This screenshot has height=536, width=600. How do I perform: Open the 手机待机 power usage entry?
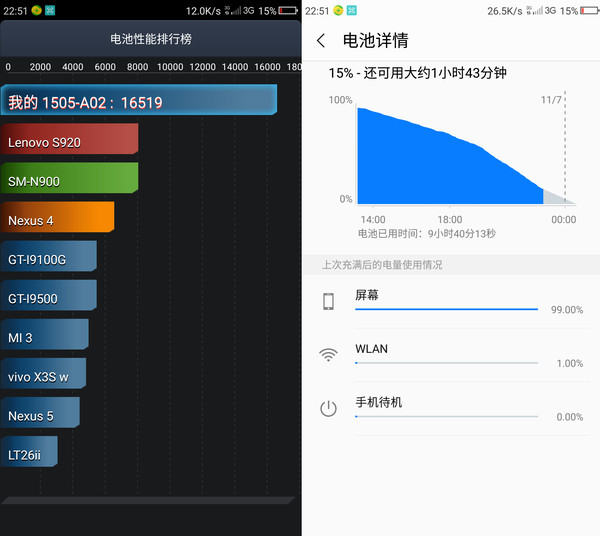point(452,409)
